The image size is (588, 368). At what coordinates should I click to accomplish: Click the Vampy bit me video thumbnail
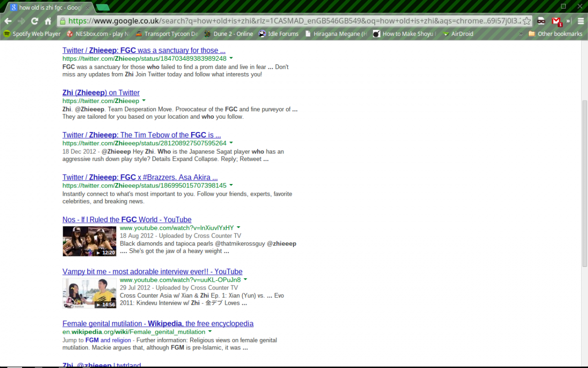pos(89,293)
